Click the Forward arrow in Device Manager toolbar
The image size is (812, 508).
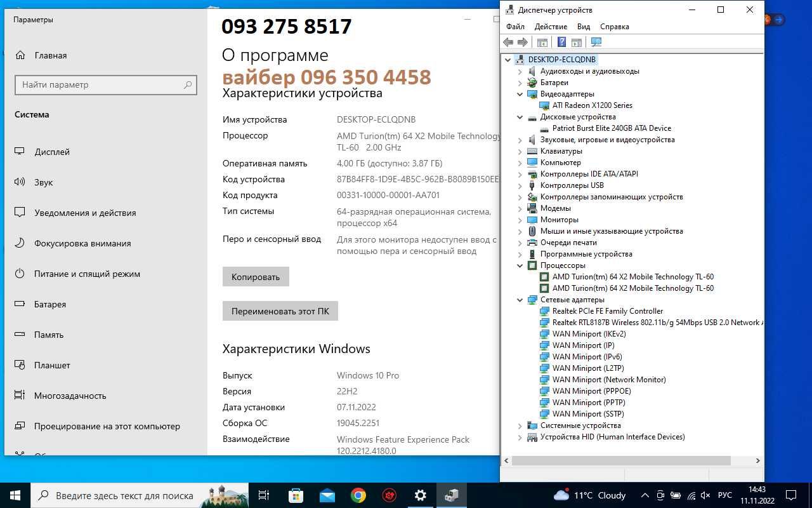(x=523, y=42)
